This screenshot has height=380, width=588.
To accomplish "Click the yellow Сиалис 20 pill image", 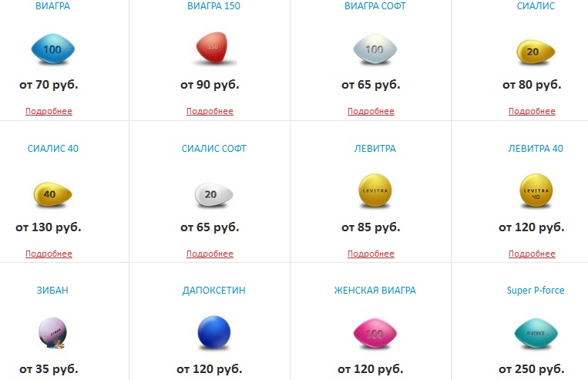I will (x=536, y=52).
